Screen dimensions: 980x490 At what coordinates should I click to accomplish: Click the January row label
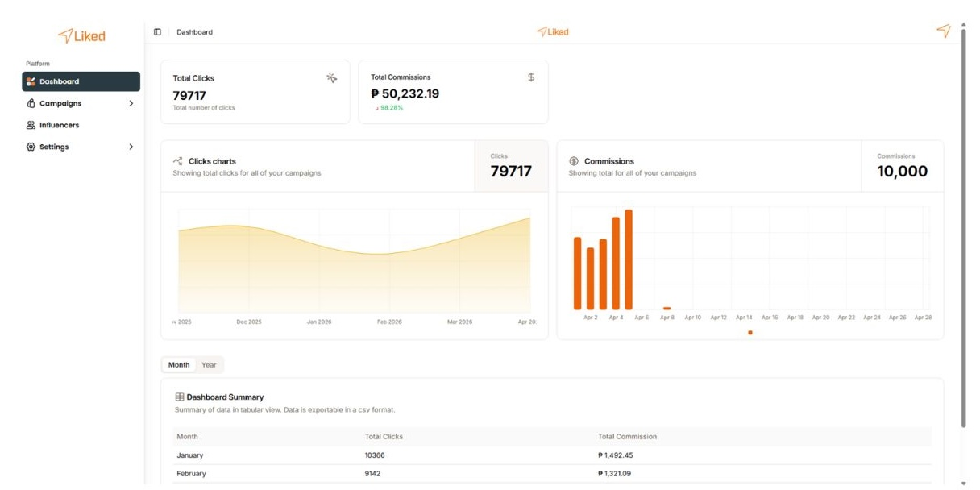[x=190, y=455]
